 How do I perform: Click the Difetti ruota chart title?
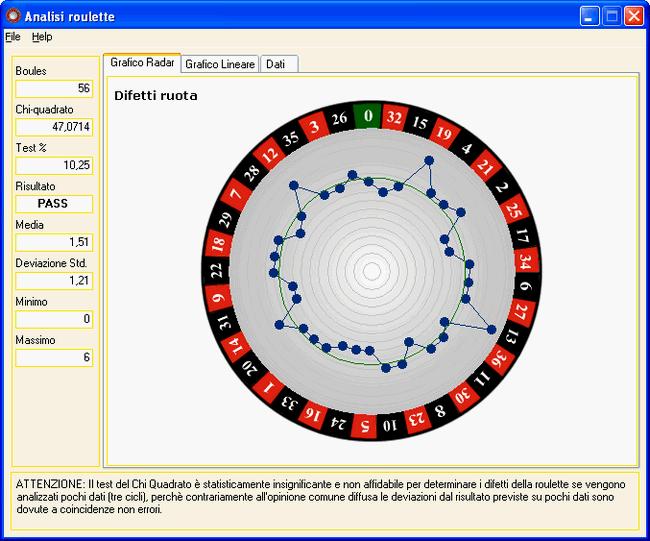click(x=155, y=96)
